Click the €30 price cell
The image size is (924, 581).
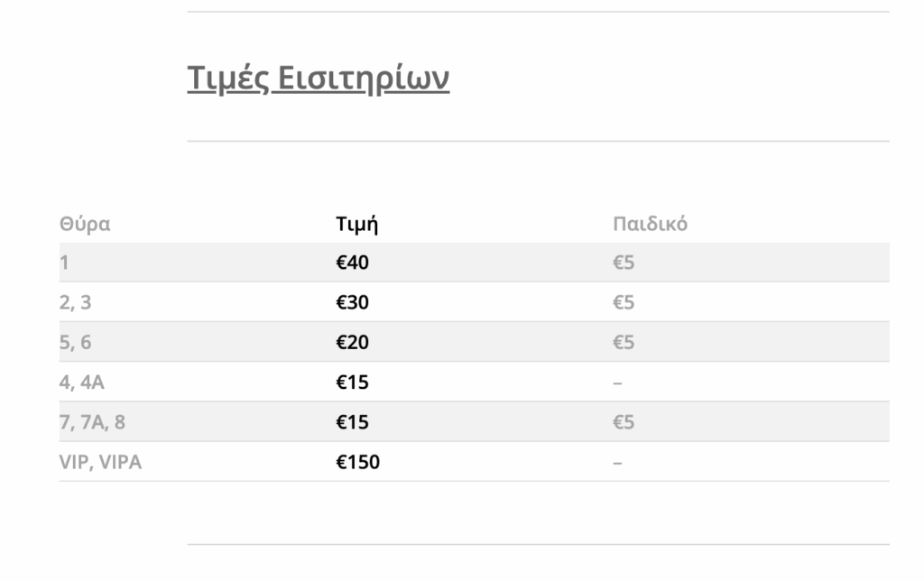tap(353, 303)
